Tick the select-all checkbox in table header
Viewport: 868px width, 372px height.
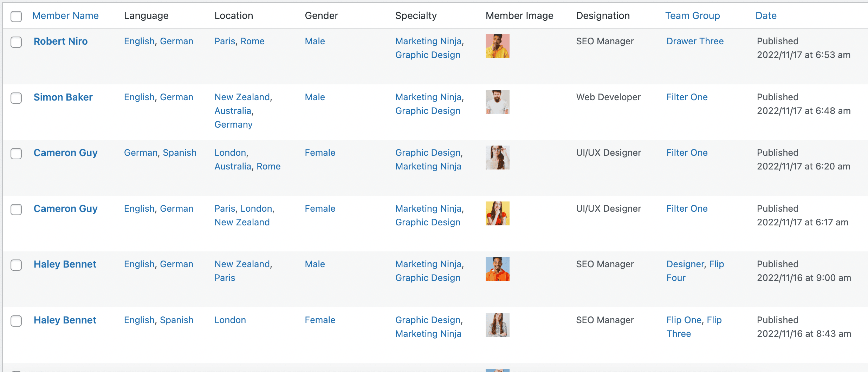[16, 16]
